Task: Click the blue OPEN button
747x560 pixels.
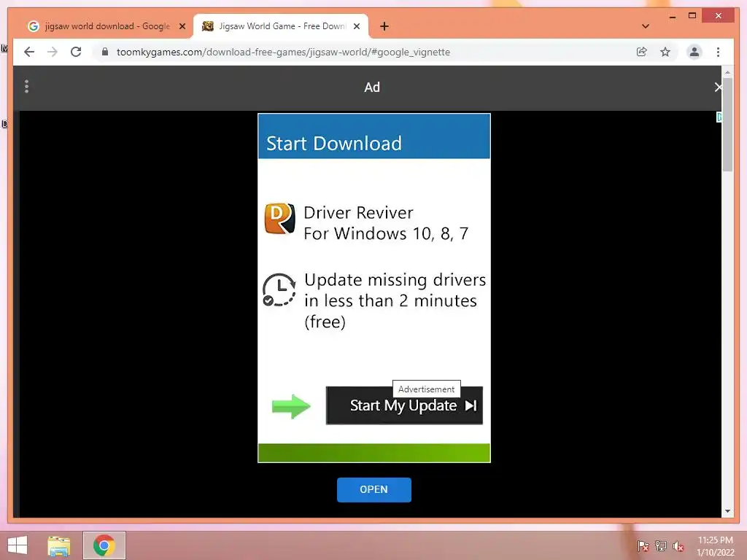Action: click(x=374, y=489)
